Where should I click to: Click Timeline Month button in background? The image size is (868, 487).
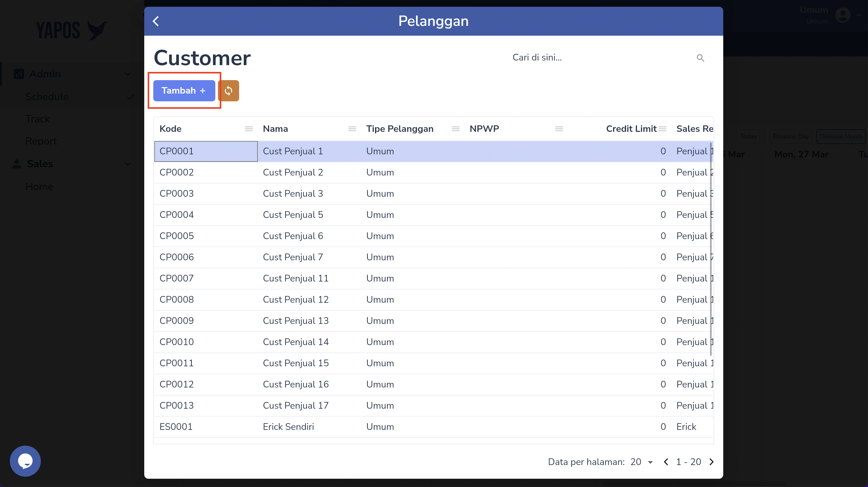(x=841, y=136)
